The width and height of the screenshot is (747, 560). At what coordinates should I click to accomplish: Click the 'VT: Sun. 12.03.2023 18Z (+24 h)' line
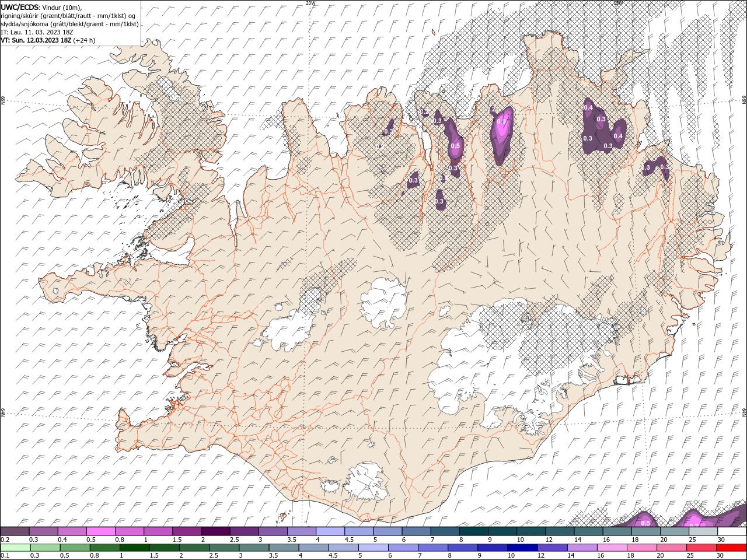pos(48,40)
